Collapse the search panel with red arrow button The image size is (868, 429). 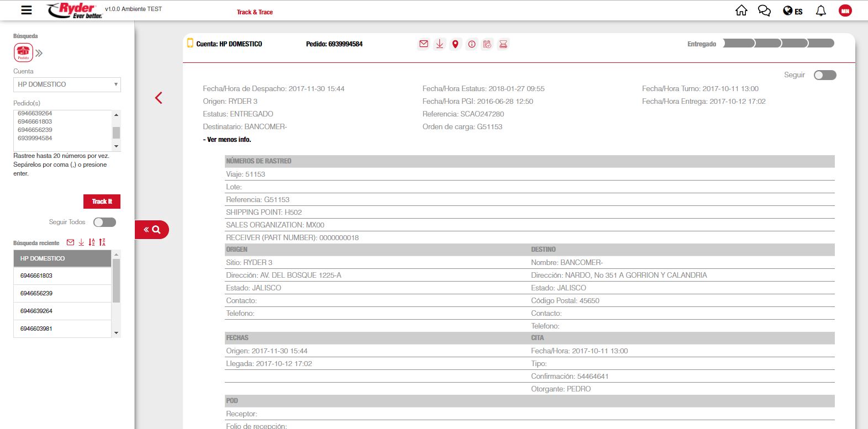[x=151, y=230]
